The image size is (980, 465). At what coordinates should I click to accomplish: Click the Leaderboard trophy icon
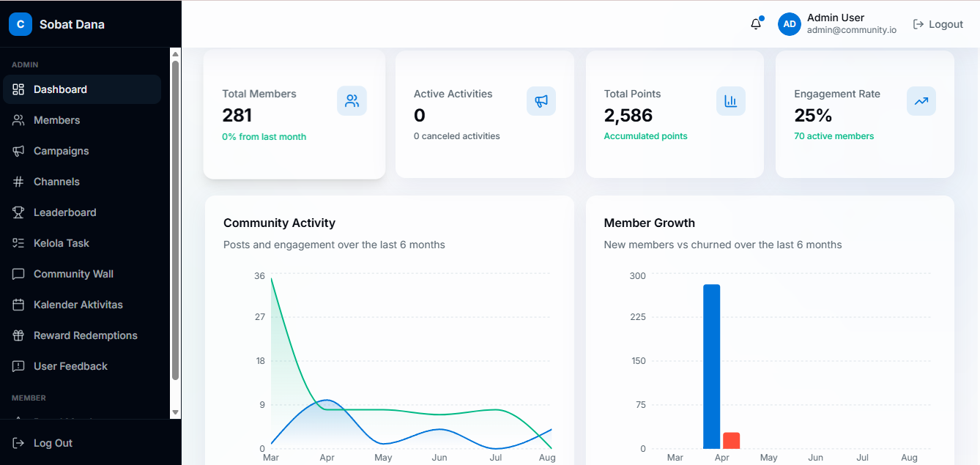[x=19, y=212]
